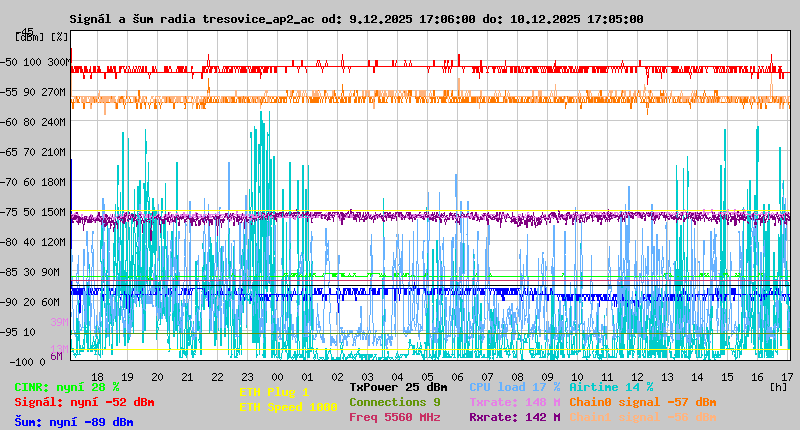
Task: Click the Freq 5560 MHz label
Action: pyautogui.click(x=394, y=417)
